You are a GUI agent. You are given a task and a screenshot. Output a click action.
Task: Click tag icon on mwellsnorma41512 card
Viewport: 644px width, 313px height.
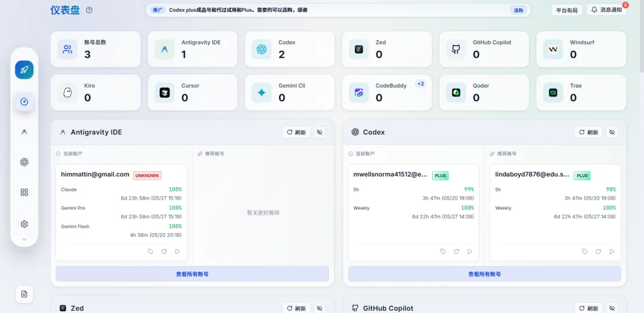coord(442,252)
